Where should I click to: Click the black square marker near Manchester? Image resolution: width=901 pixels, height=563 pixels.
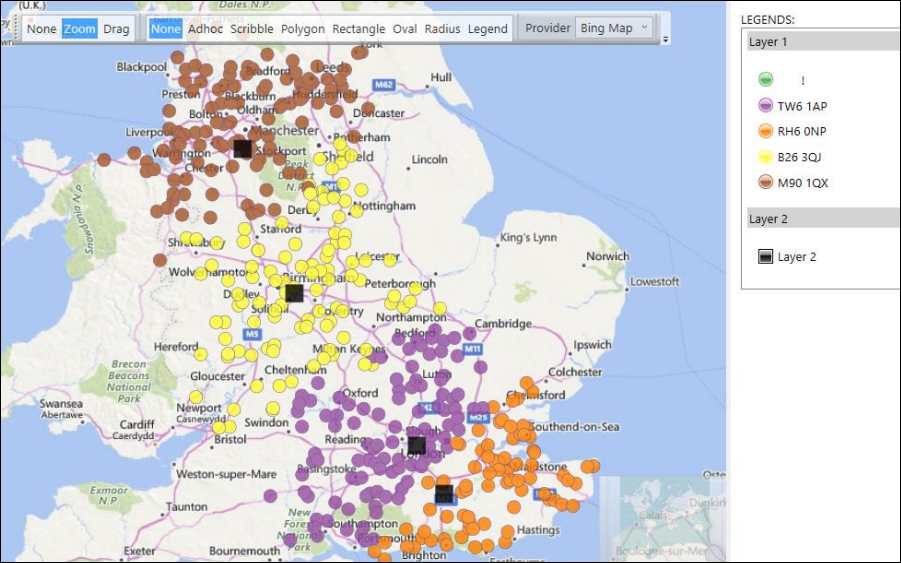[242, 148]
